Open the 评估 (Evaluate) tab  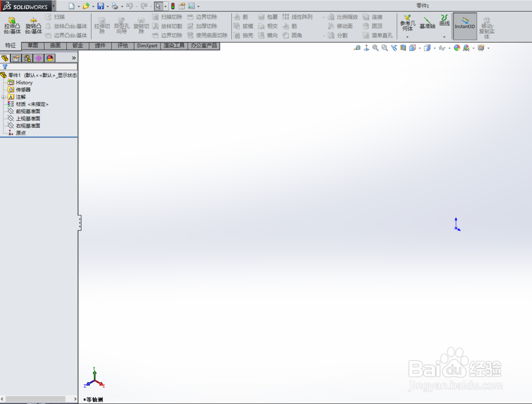point(122,45)
